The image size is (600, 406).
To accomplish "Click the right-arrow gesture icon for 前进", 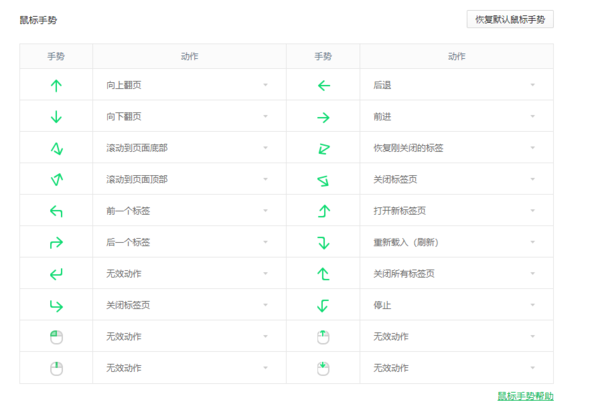I will 323,117.
